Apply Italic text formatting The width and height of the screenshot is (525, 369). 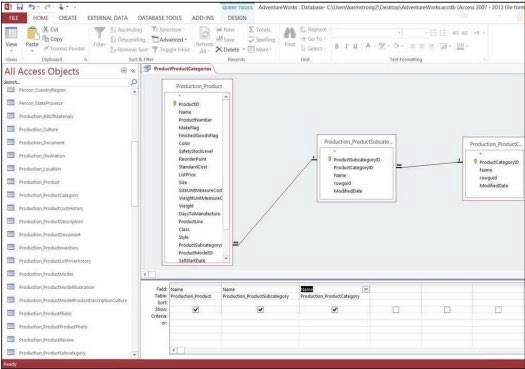(x=347, y=46)
